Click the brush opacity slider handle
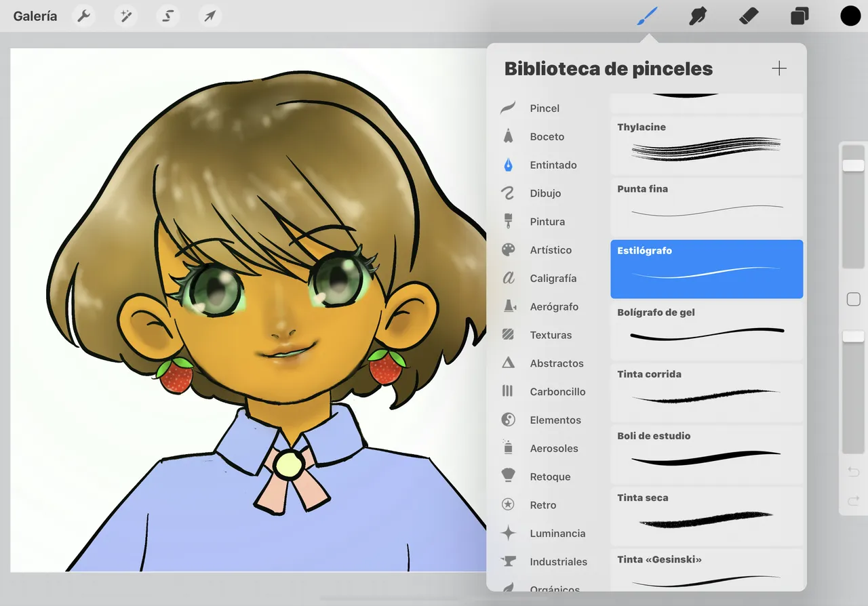Viewport: 868px width, 606px height. tap(853, 336)
